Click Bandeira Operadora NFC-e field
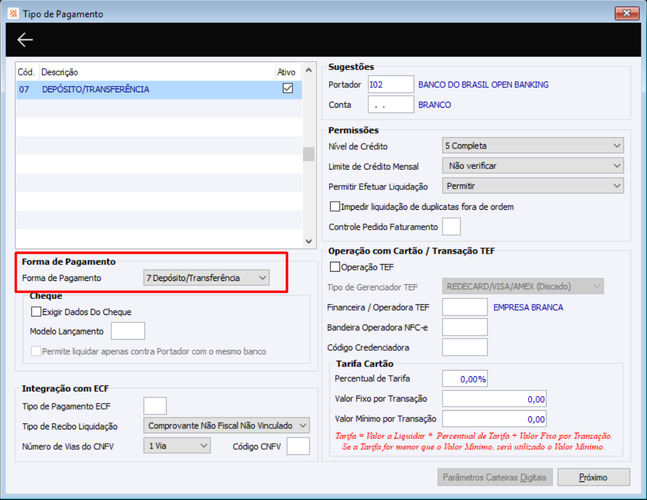This screenshot has width=647, height=500. coord(465,327)
